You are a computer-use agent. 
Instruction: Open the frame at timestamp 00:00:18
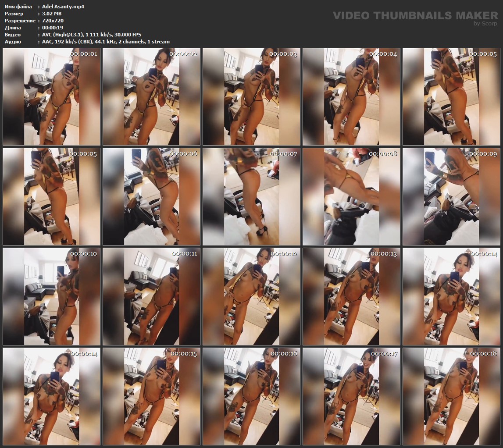point(452,397)
